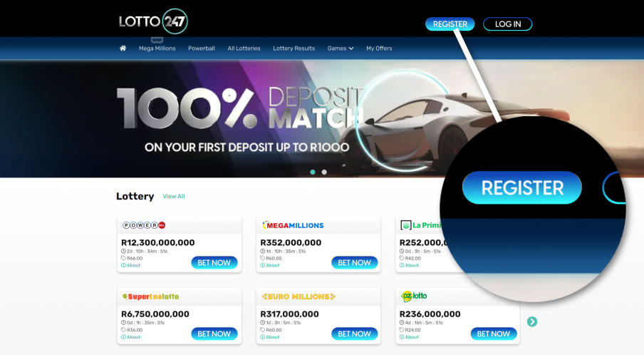Click the Register button in header
Screen dimensions: 644x355
coord(450,24)
